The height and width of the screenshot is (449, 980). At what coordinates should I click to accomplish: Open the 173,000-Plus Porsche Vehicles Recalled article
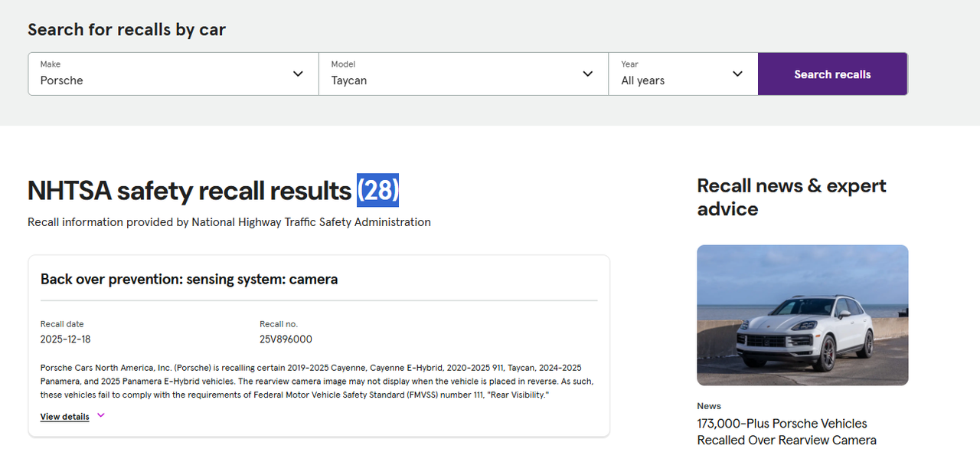787,431
